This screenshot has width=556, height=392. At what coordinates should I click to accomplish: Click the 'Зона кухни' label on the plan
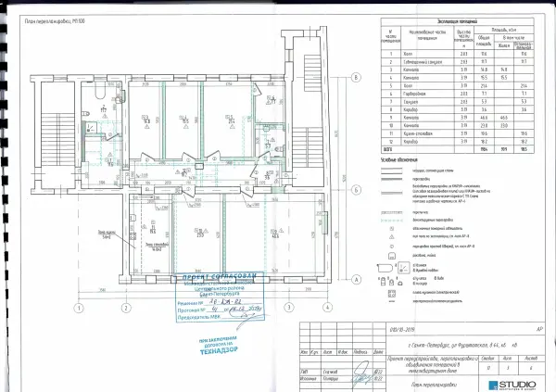coord(107,234)
